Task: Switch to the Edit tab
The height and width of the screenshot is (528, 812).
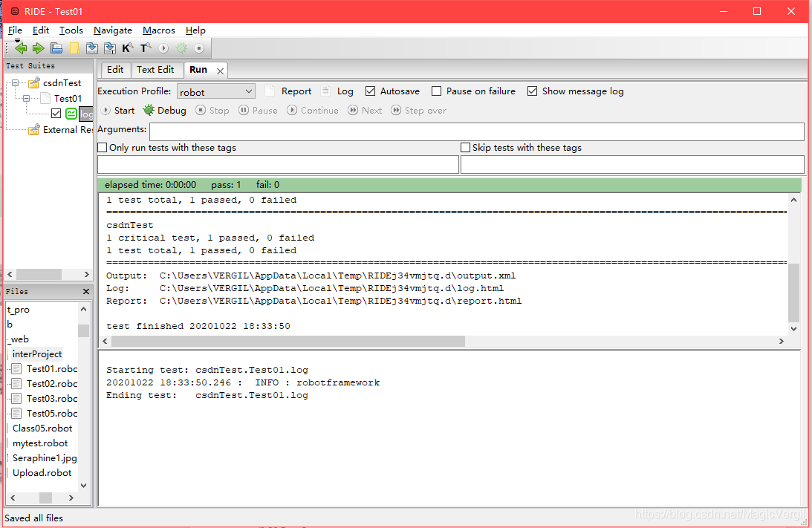Action: point(115,69)
